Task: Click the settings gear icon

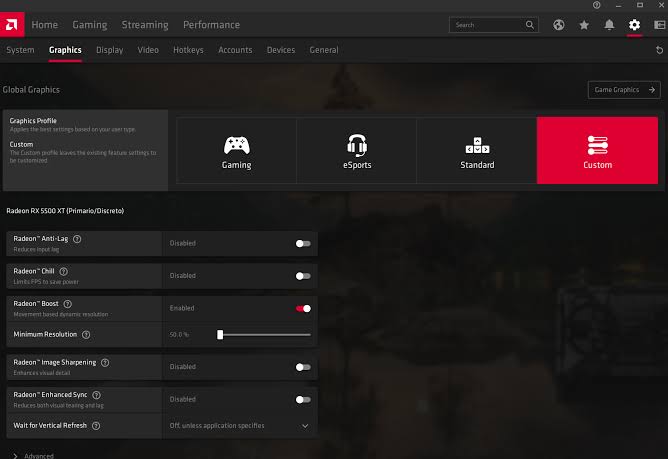Action: pos(634,25)
